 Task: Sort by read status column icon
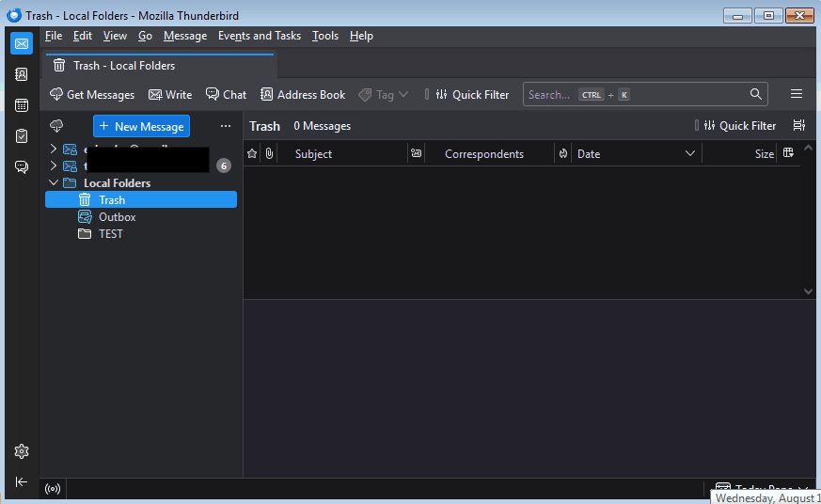(417, 153)
